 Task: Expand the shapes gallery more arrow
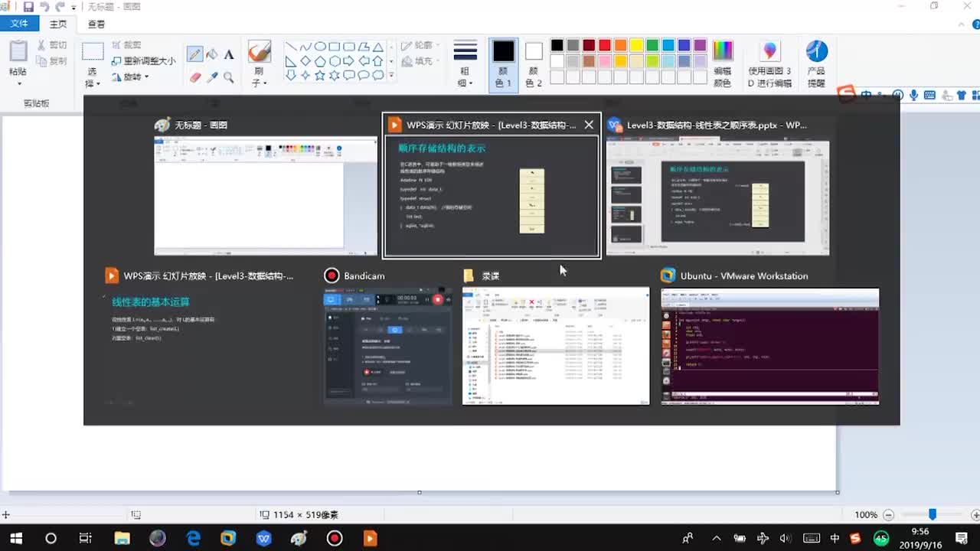(x=391, y=76)
